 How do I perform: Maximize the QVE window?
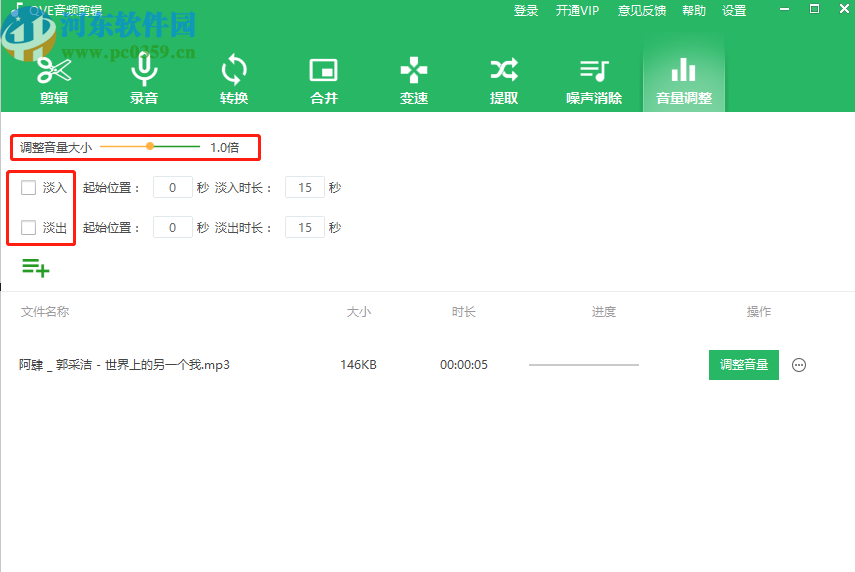coord(814,9)
